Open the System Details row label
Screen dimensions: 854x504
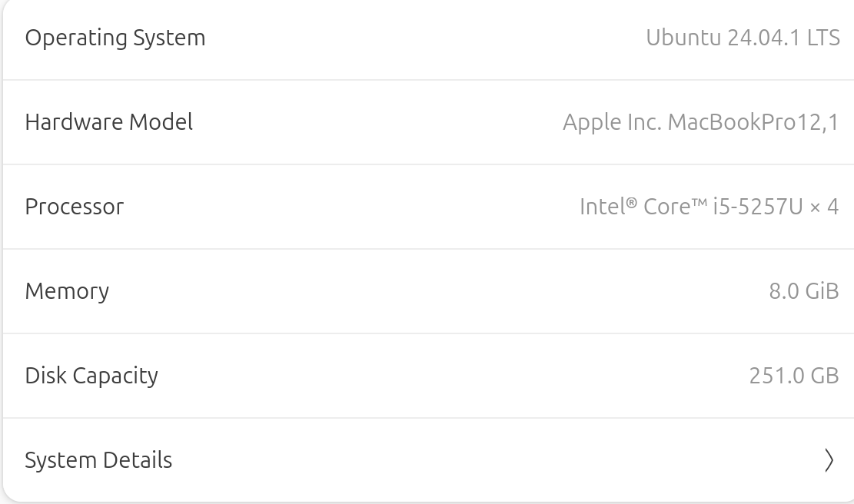point(98,460)
